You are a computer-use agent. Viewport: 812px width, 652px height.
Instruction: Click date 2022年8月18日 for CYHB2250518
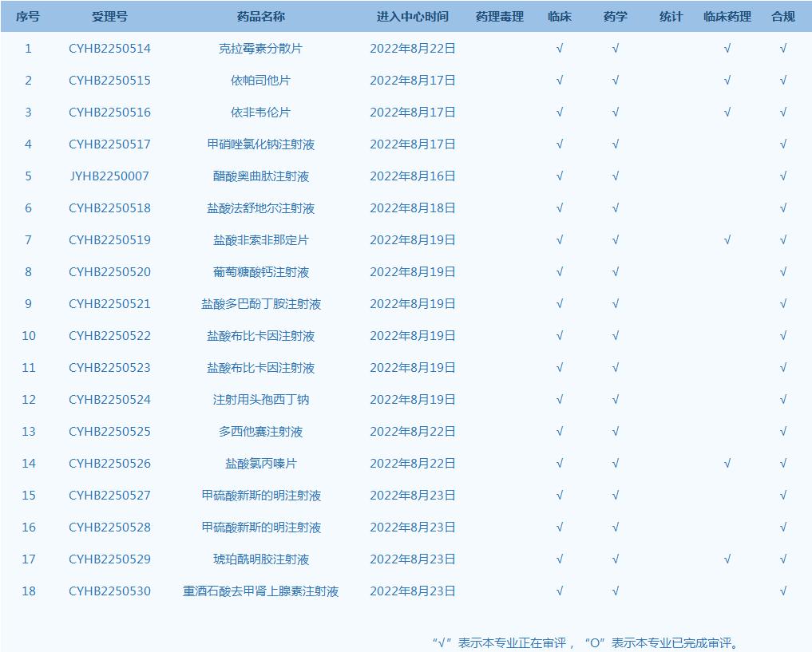pyautogui.click(x=412, y=208)
